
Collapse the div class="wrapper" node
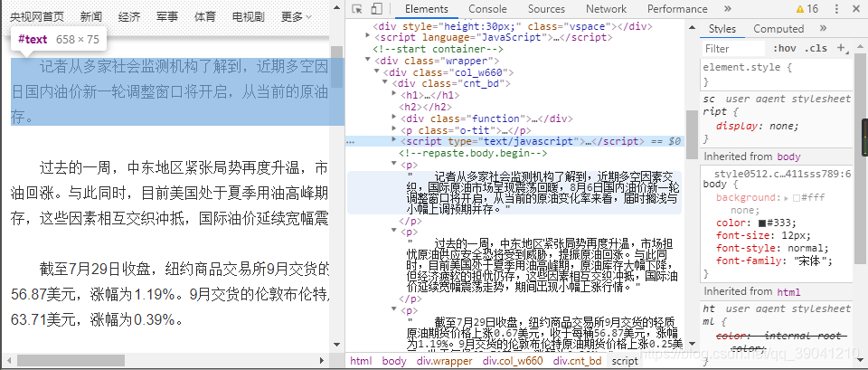point(368,60)
